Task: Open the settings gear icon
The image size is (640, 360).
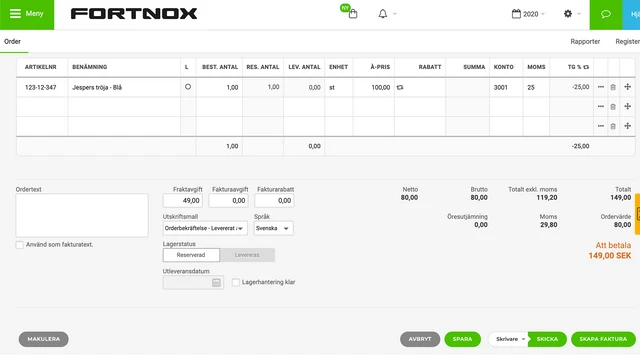Action: click(x=568, y=14)
